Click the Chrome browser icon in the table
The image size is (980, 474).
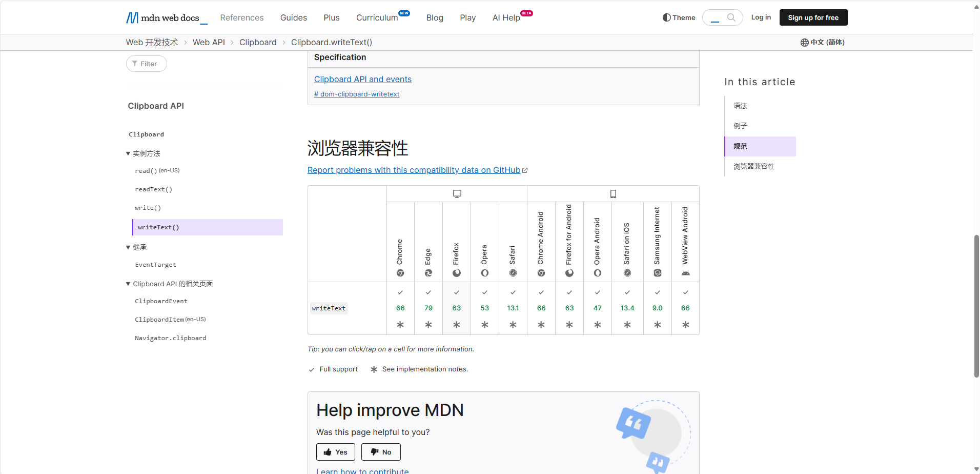pyautogui.click(x=400, y=273)
